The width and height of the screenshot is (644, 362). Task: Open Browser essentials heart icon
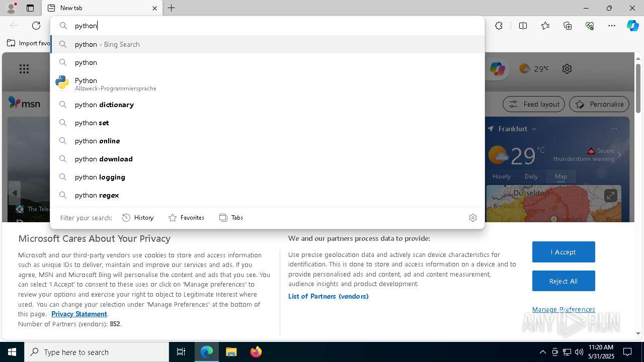coord(590,26)
